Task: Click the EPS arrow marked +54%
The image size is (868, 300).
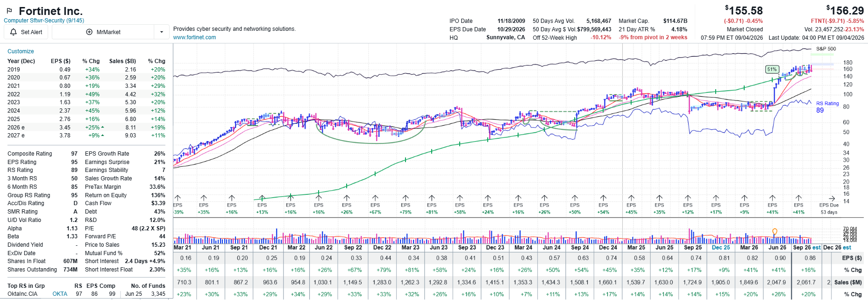Action: click(603, 198)
